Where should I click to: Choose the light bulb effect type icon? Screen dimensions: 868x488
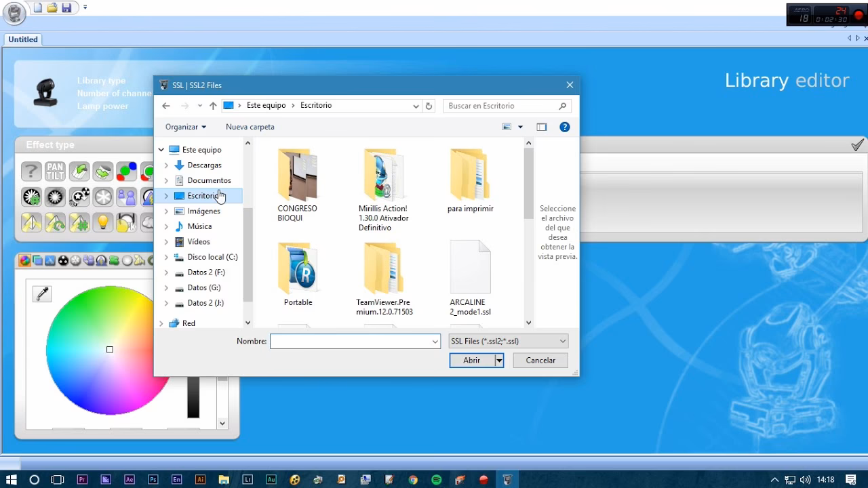(x=102, y=222)
